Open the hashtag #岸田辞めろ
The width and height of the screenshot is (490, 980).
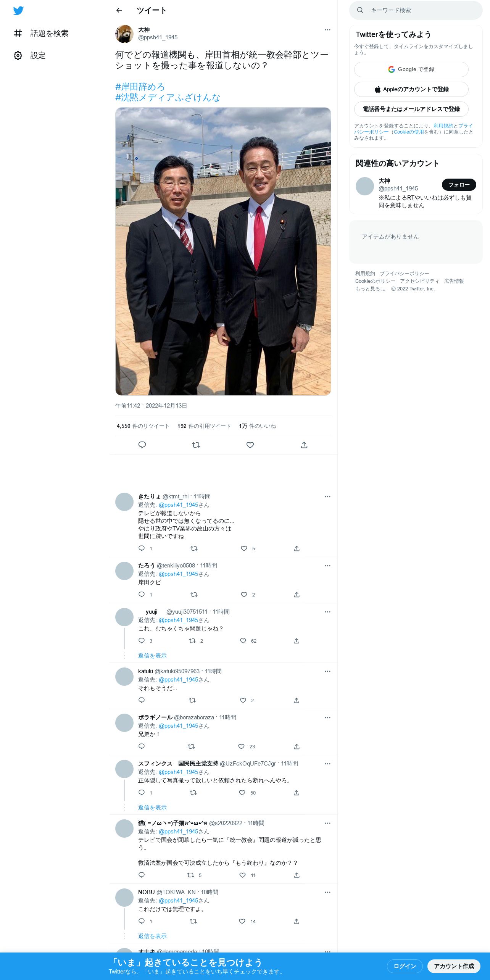[x=140, y=87]
